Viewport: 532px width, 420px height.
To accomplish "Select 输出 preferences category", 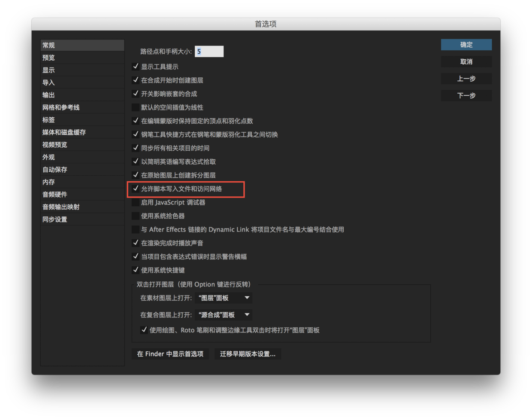I will pos(82,95).
